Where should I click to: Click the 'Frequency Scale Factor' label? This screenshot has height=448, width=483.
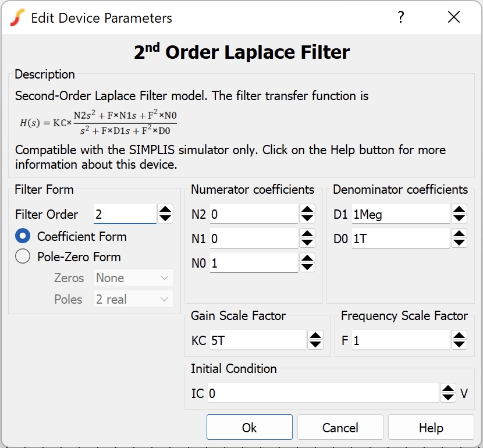(x=404, y=315)
